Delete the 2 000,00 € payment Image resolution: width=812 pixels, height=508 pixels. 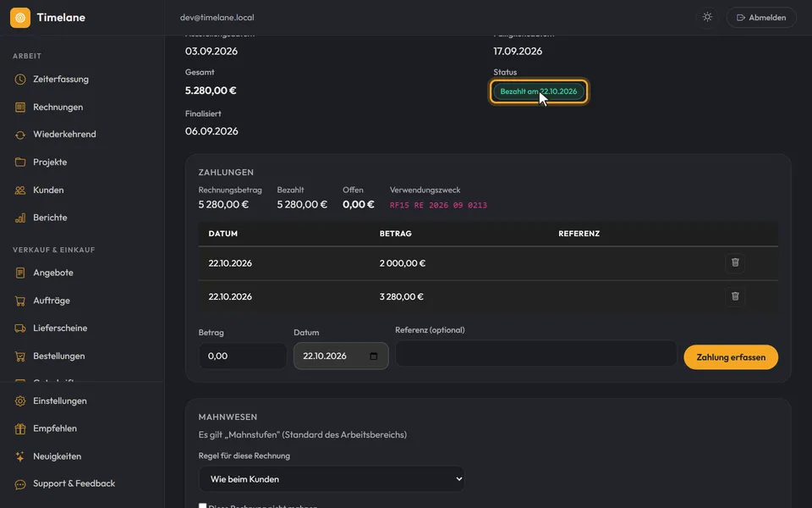[735, 262]
